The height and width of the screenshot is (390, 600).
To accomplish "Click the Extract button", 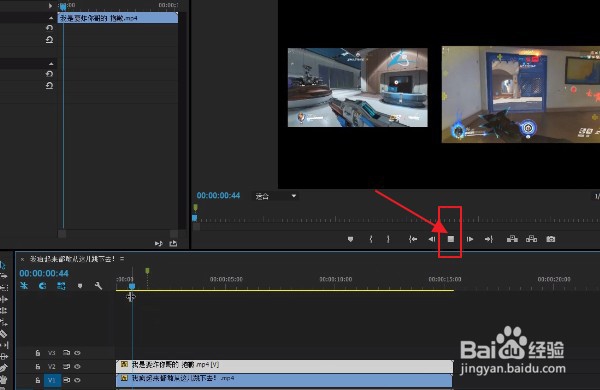I will [x=531, y=239].
